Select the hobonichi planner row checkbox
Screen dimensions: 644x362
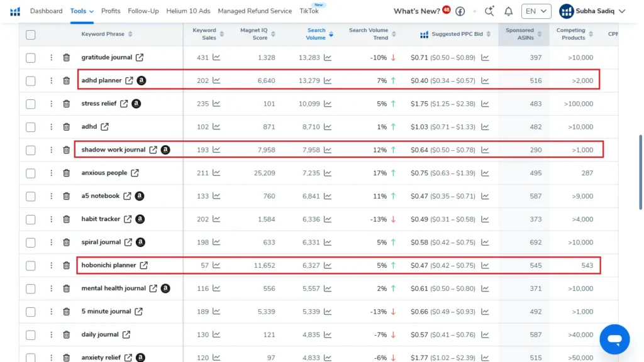30,266
